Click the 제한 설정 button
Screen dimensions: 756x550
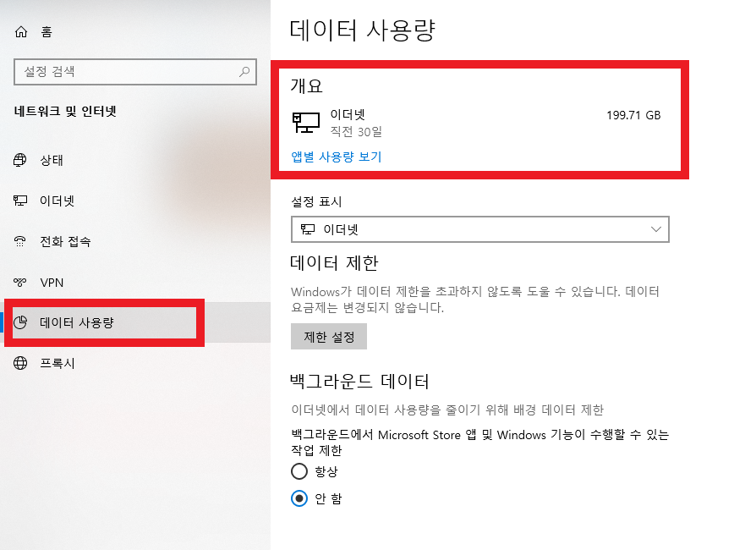329,336
